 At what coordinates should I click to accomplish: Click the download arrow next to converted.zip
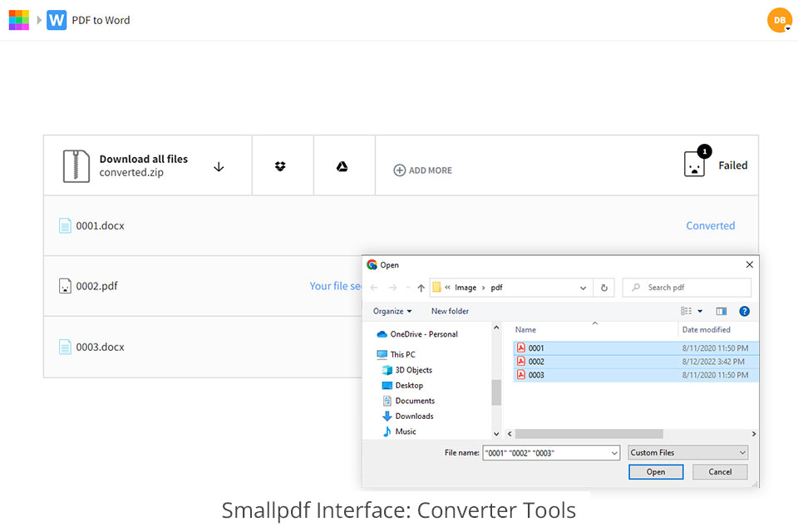coord(219,167)
